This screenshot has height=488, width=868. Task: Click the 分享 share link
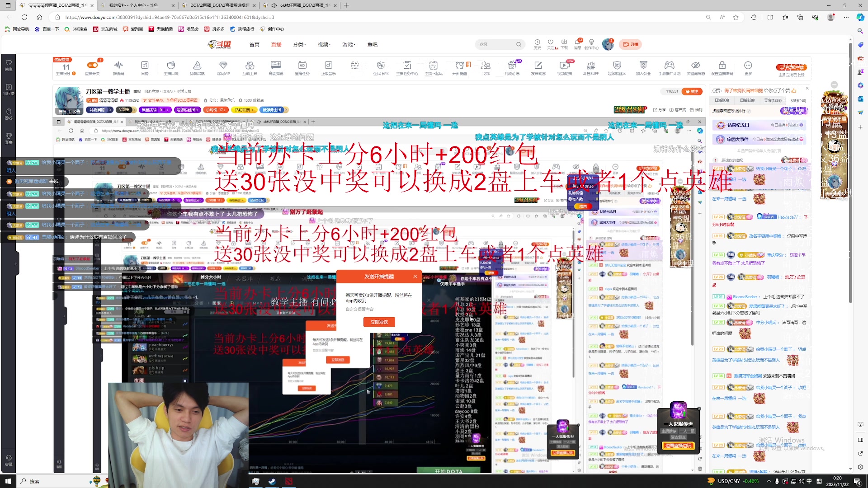(x=660, y=110)
